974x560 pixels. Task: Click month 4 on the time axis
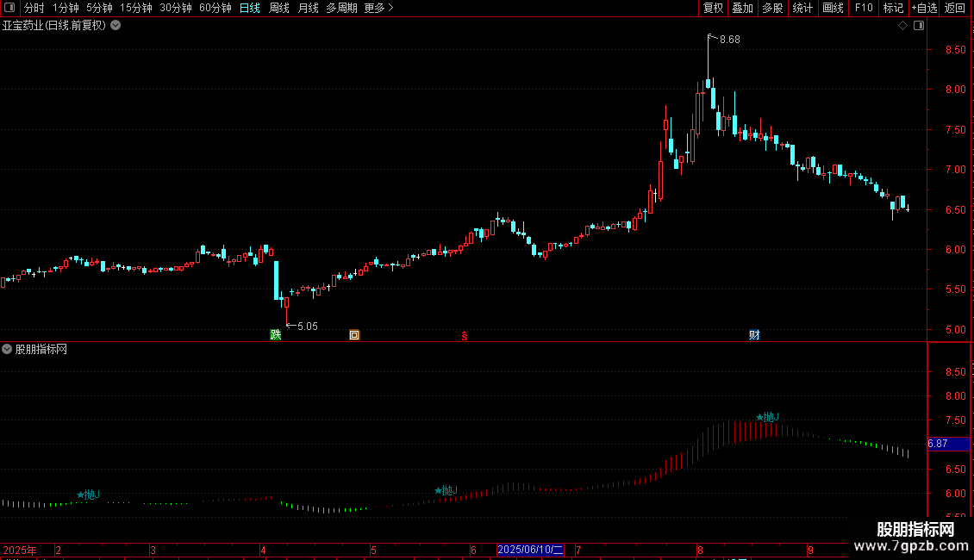pos(263,550)
